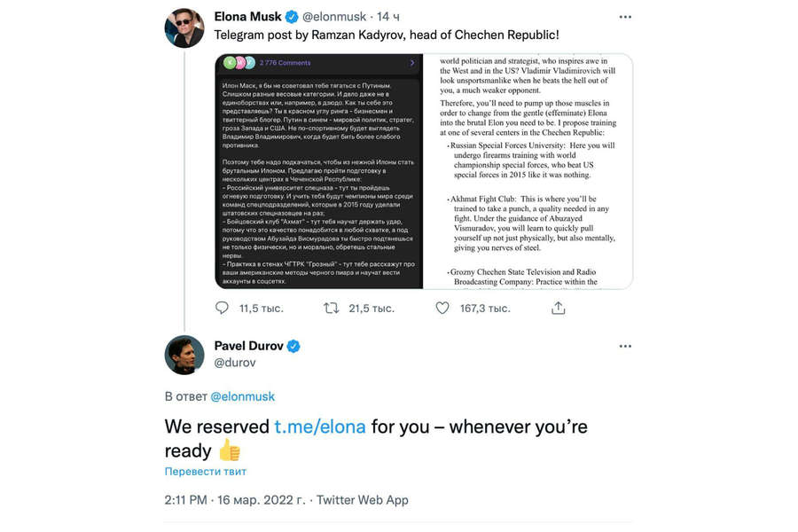798x532 pixels.
Task: Click the share icon below the tweet
Action: [558, 308]
